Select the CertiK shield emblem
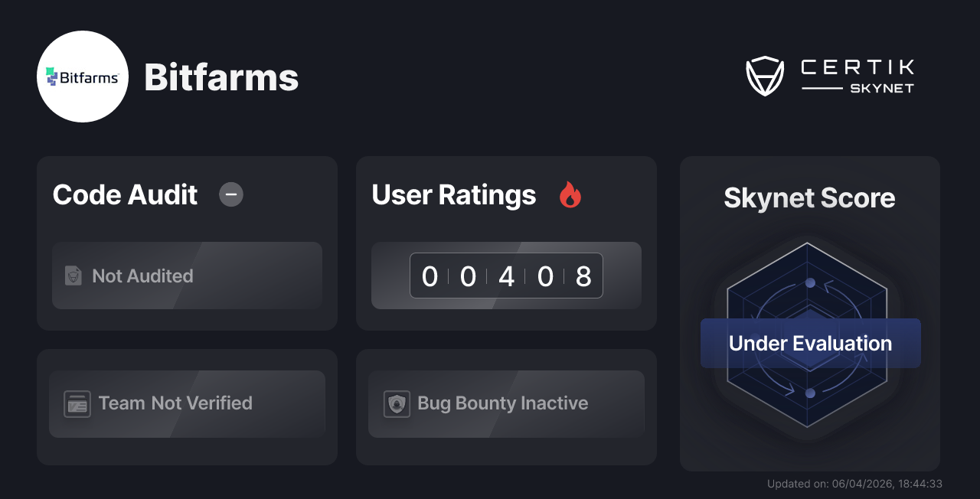The width and height of the screenshot is (980, 499). click(765, 74)
